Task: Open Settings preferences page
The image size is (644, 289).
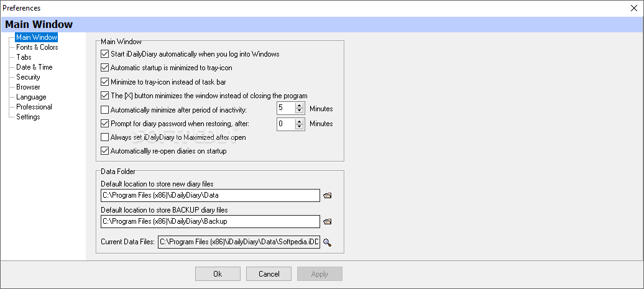Action: (x=28, y=117)
